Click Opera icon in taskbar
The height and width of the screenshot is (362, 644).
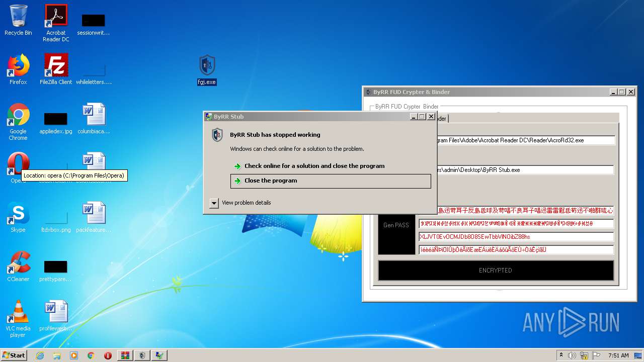coord(108,355)
